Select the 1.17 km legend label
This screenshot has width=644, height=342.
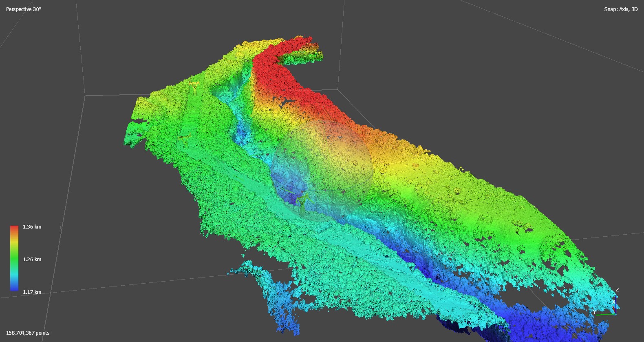(32, 292)
